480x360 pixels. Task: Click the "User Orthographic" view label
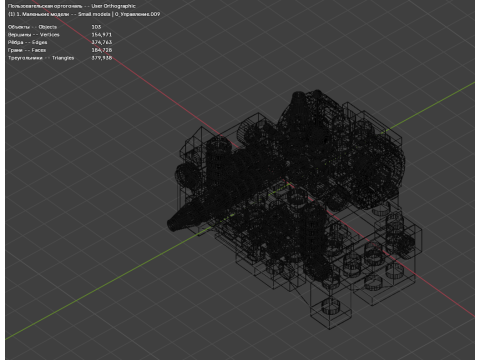[113, 6]
